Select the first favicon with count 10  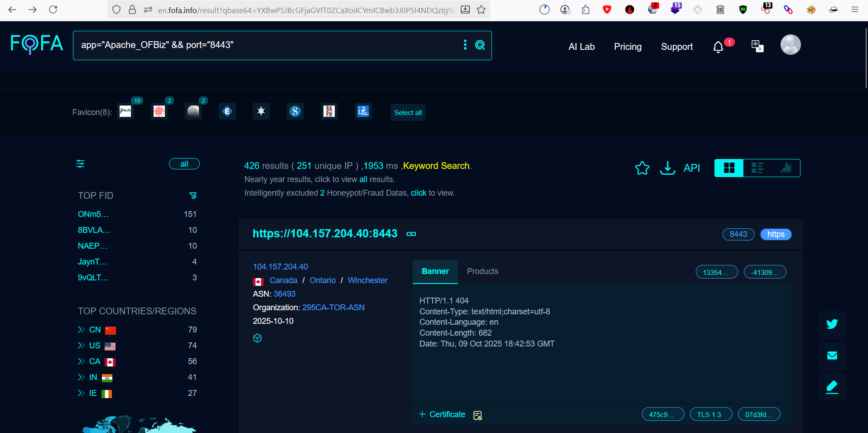point(125,111)
